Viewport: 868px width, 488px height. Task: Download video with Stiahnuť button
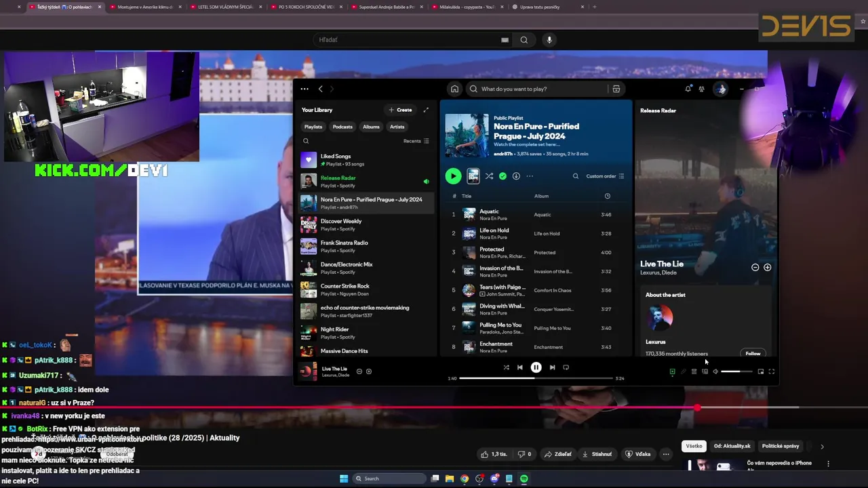pos(597,454)
